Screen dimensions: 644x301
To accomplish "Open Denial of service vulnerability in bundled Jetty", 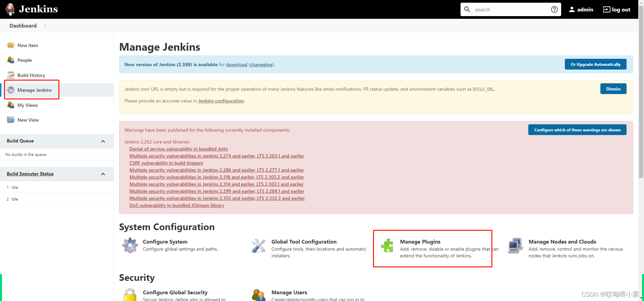I will coord(179,149).
